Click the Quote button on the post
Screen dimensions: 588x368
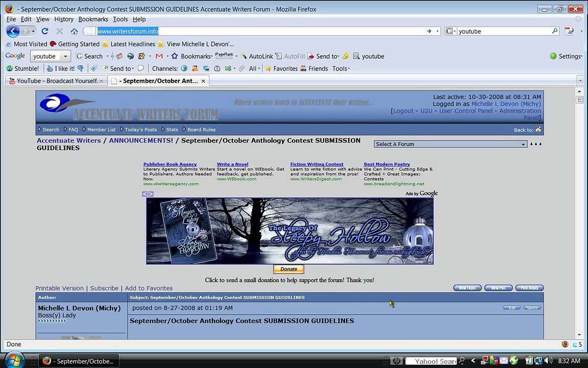click(x=532, y=308)
